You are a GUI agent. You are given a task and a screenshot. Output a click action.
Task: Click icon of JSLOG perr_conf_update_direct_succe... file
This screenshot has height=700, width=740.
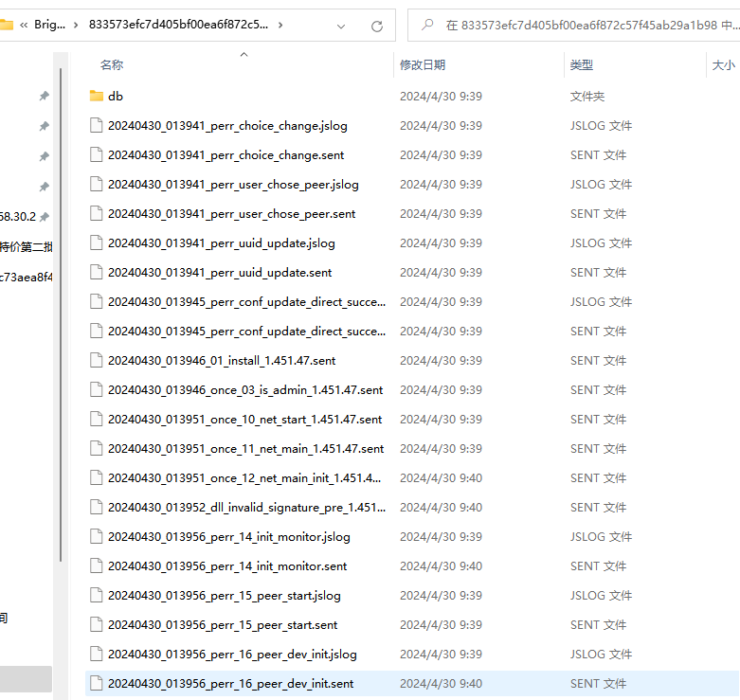[x=97, y=301]
